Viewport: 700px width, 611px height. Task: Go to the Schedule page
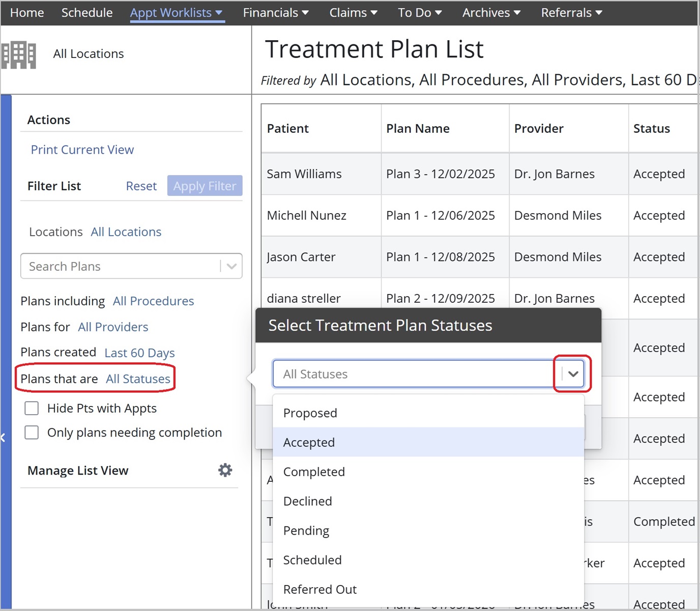[87, 13]
